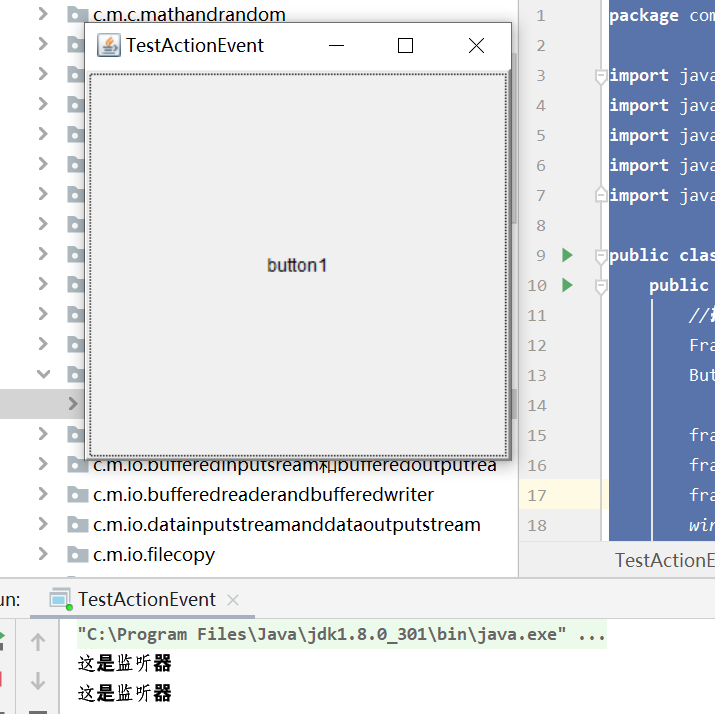Image resolution: width=715 pixels, height=714 pixels.
Task: Click the import statement on line 4
Action: click(662, 105)
